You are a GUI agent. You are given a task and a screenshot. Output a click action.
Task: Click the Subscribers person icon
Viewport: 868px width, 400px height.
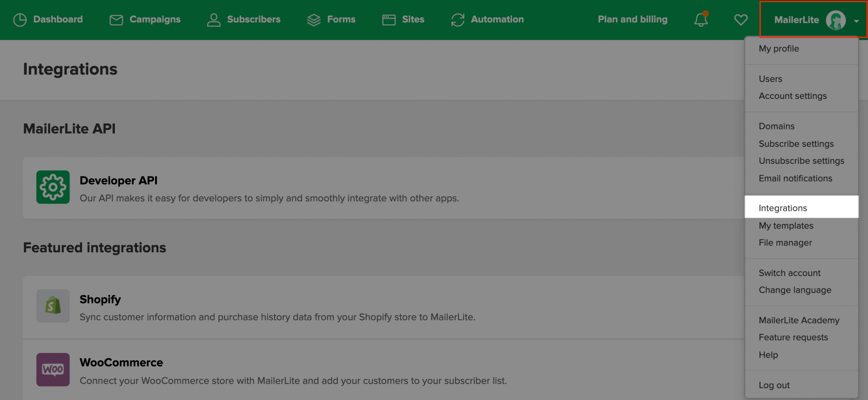(214, 20)
